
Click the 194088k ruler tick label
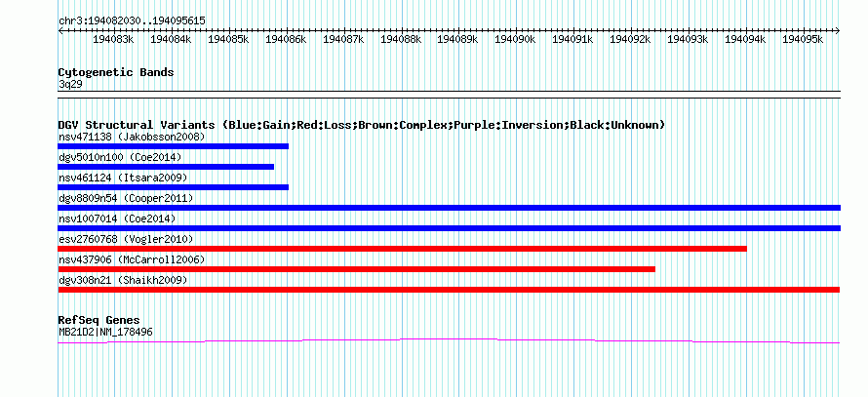402,39
